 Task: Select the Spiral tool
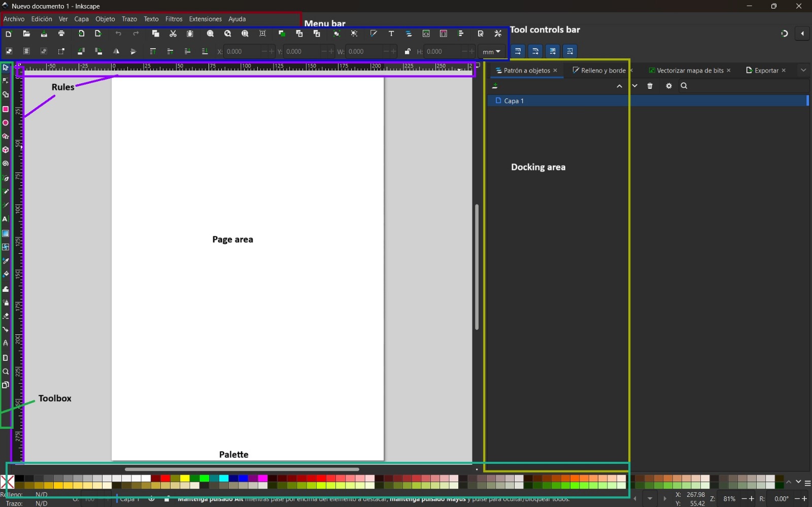6,163
